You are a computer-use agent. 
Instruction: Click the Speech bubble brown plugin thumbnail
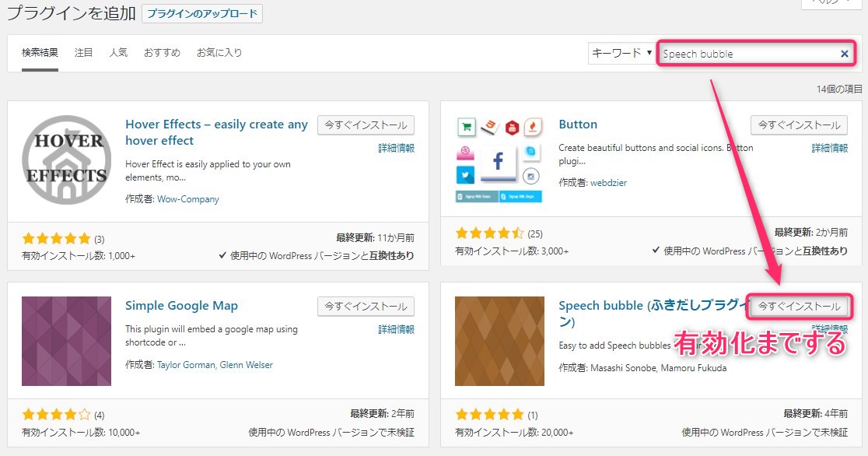[x=499, y=341]
